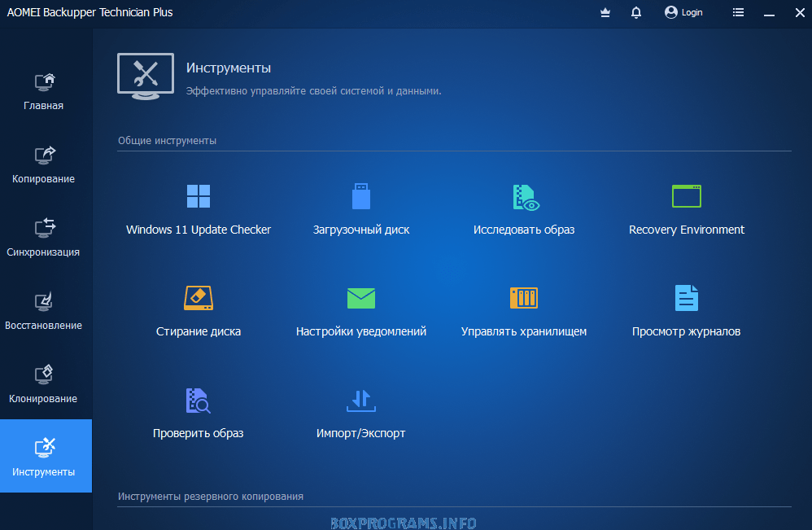Open the Исследовать образ icon
This screenshot has width=812, height=530.
click(x=526, y=197)
